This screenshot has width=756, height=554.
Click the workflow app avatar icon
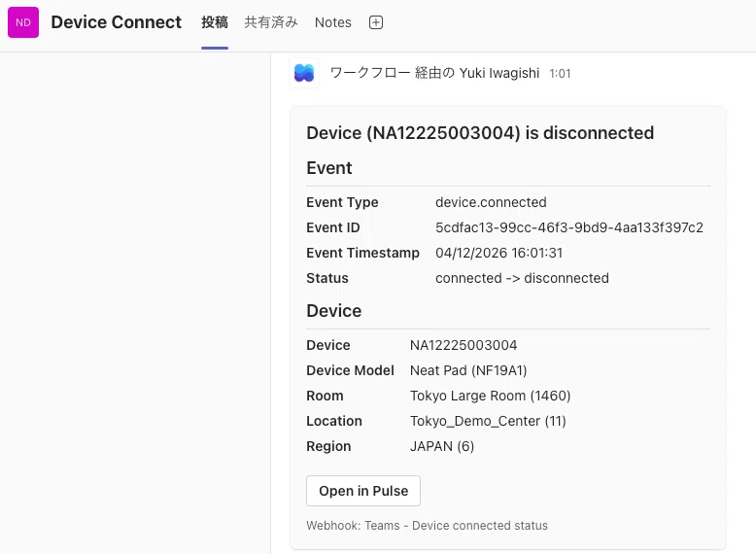(x=304, y=73)
